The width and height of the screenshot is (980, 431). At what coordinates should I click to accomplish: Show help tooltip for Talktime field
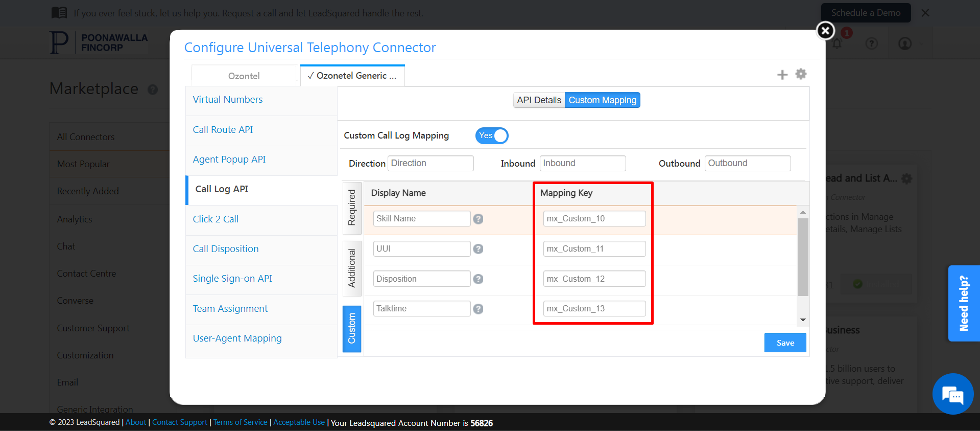[x=478, y=309]
